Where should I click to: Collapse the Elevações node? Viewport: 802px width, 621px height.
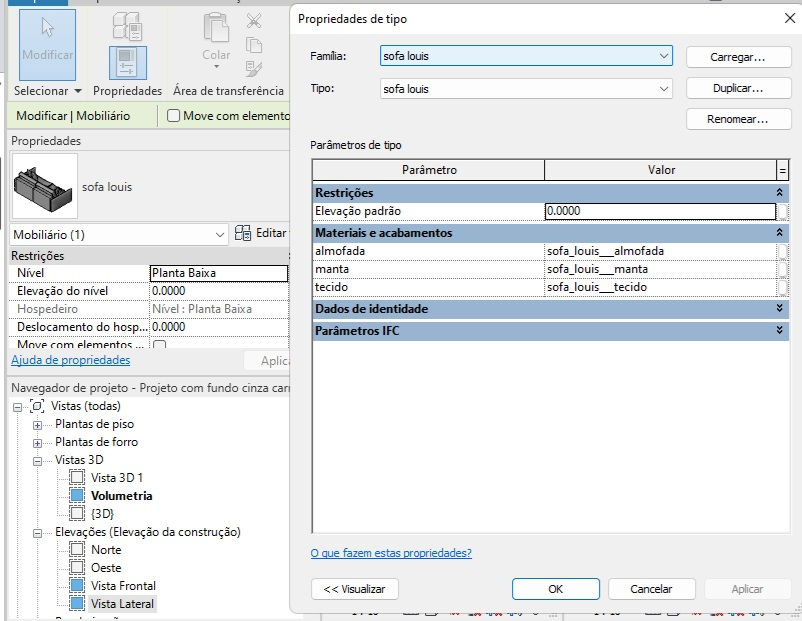point(37,533)
